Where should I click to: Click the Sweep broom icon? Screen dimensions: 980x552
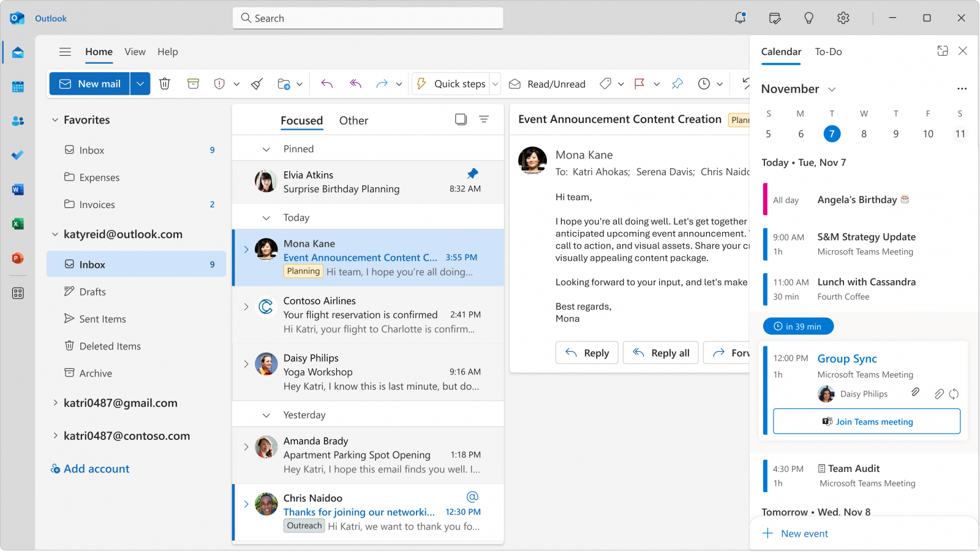[257, 84]
